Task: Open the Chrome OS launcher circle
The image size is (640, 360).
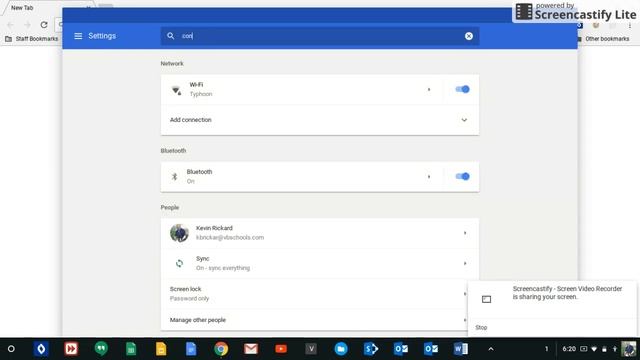Action: tap(11, 349)
